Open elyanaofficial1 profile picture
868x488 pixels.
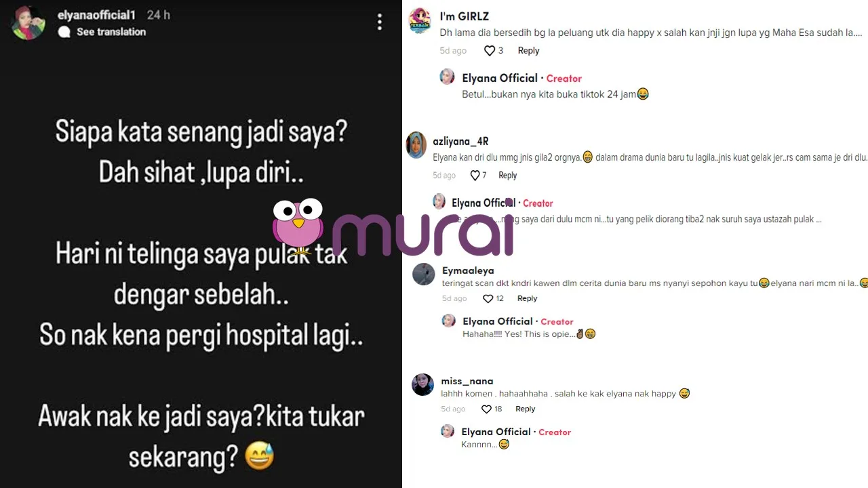pyautogui.click(x=28, y=23)
